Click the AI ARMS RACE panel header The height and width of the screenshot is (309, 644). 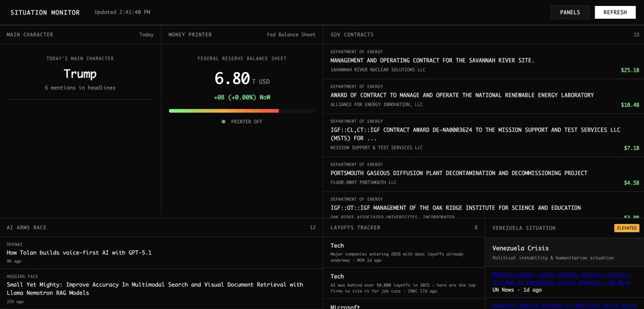[26, 227]
